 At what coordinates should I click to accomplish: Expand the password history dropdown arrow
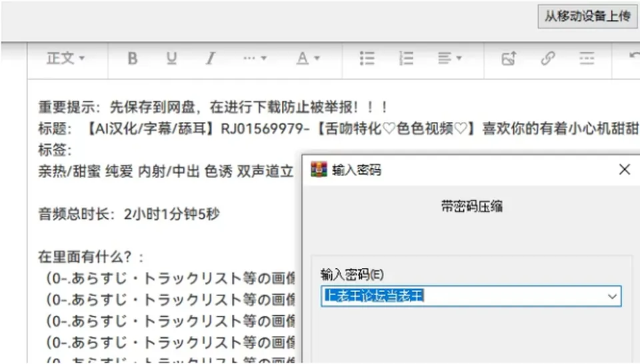click(612, 296)
